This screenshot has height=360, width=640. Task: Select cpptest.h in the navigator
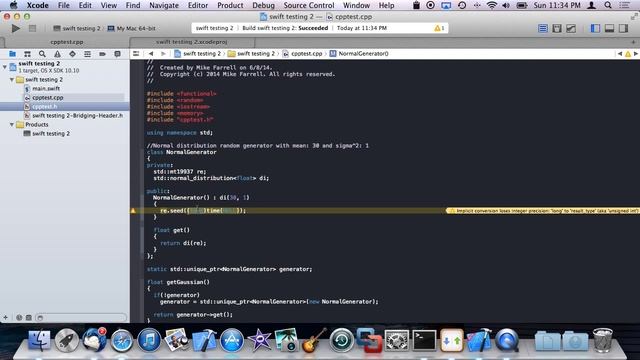pos(44,107)
